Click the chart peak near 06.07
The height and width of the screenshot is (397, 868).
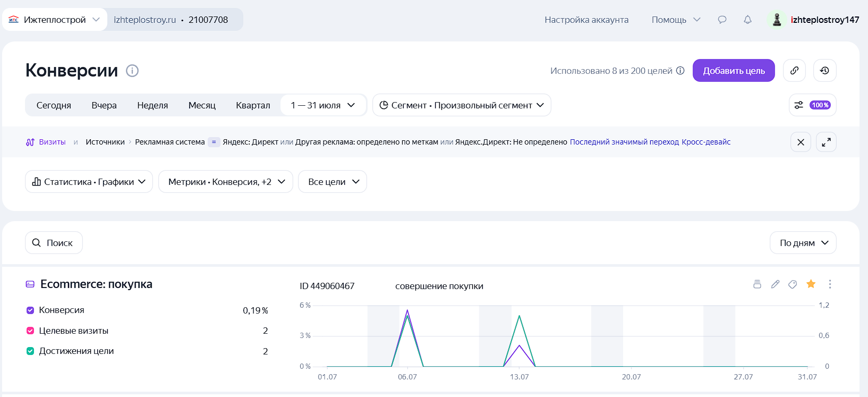tap(407, 310)
